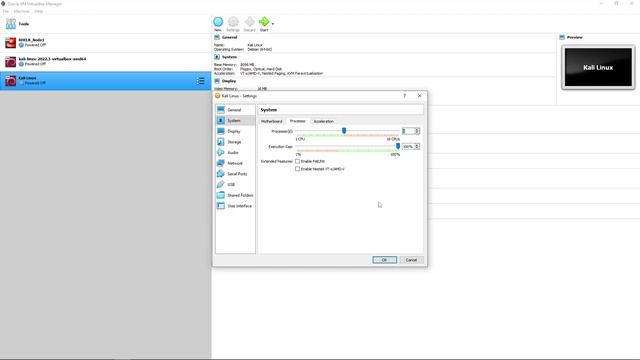
Task: Click the Discard toolbar icon
Action: click(x=249, y=22)
